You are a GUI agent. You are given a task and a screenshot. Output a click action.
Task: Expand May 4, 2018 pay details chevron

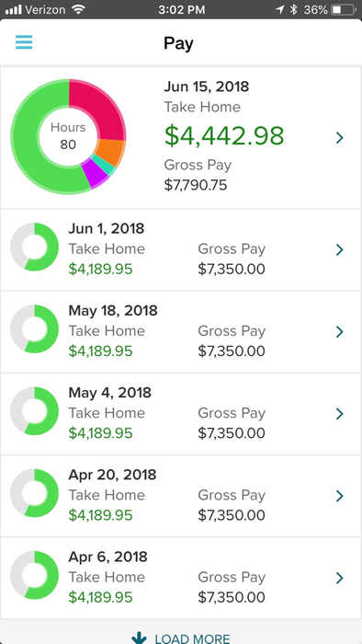[x=339, y=414]
